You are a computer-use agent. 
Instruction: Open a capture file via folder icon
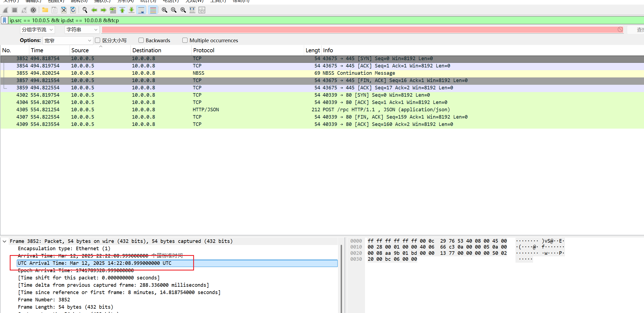tap(45, 10)
